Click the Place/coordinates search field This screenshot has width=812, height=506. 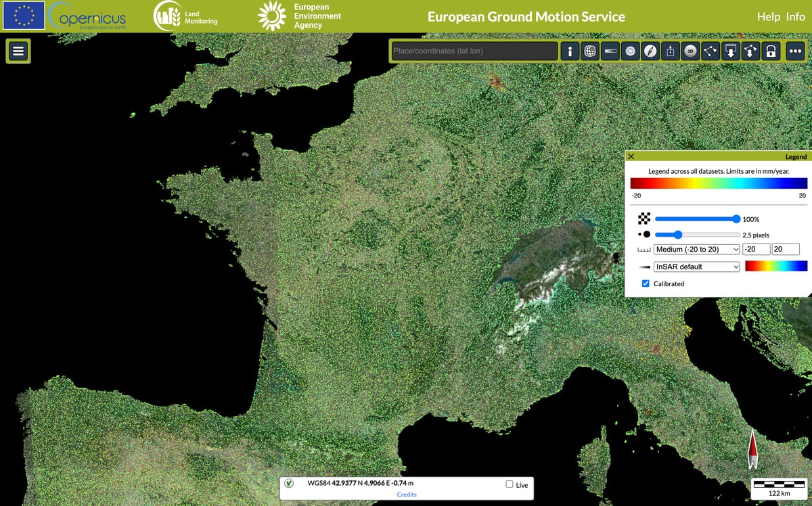(x=475, y=51)
